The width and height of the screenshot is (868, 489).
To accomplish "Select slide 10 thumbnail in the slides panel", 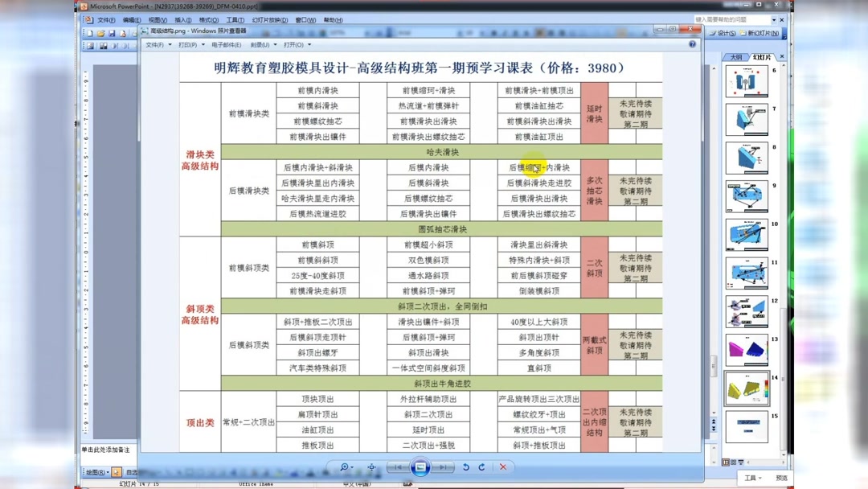I will pos(747,233).
